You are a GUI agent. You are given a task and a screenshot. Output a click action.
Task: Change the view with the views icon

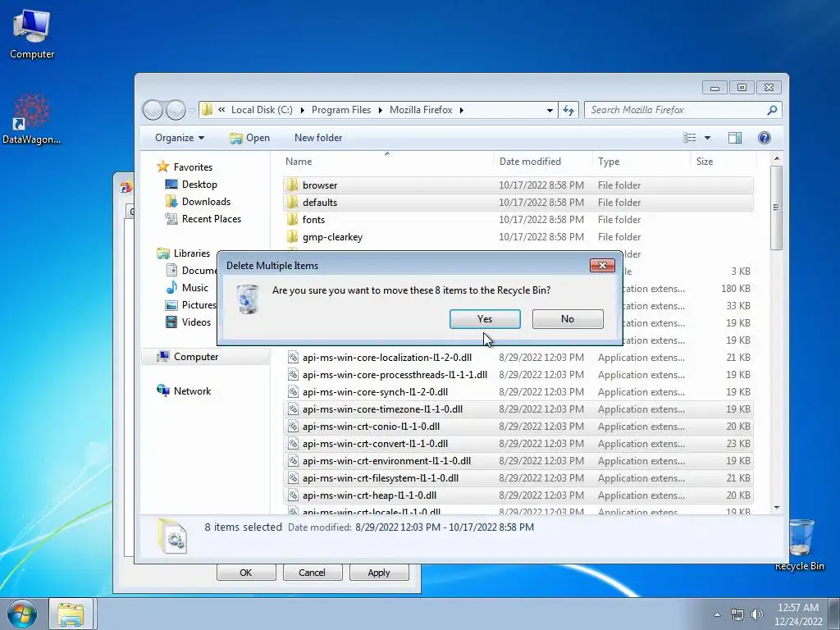(x=689, y=138)
